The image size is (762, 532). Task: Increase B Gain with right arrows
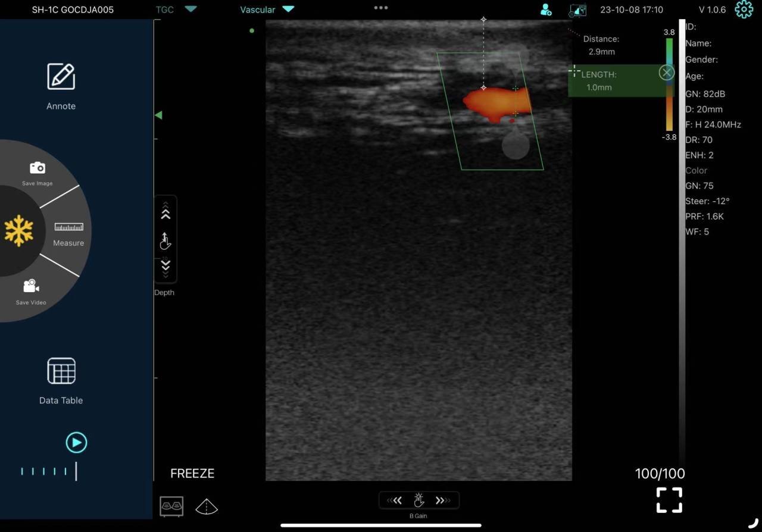(442, 500)
